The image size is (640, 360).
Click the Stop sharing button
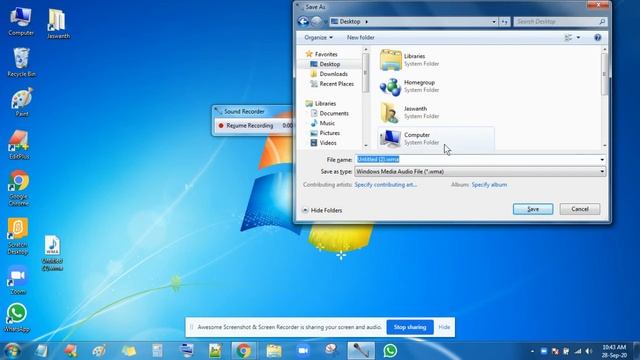click(410, 327)
